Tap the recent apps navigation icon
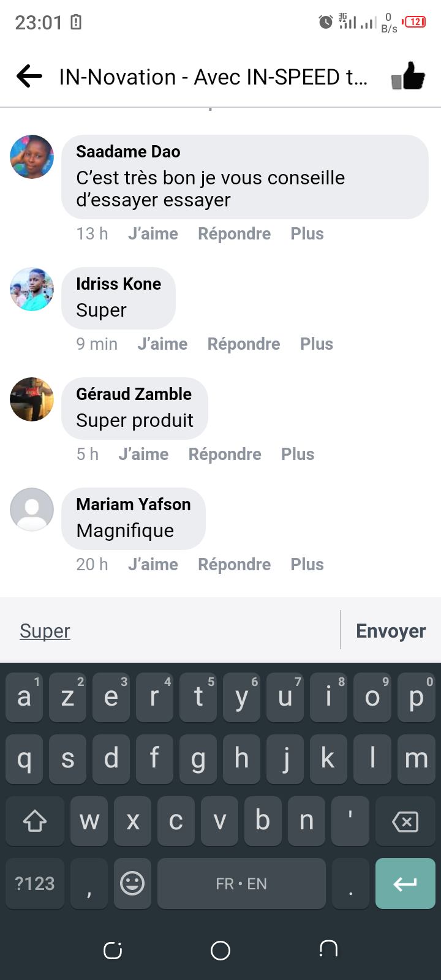The width and height of the screenshot is (441, 980). pyautogui.click(x=113, y=950)
